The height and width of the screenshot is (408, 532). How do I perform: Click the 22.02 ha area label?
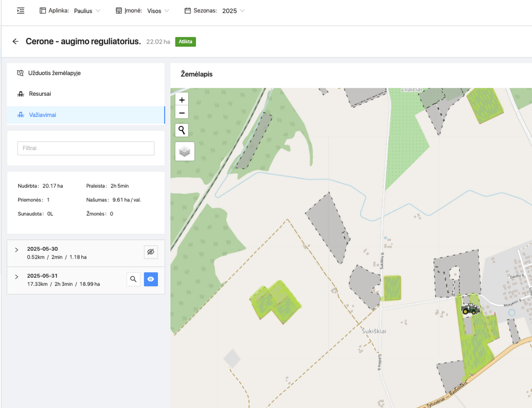coord(158,41)
